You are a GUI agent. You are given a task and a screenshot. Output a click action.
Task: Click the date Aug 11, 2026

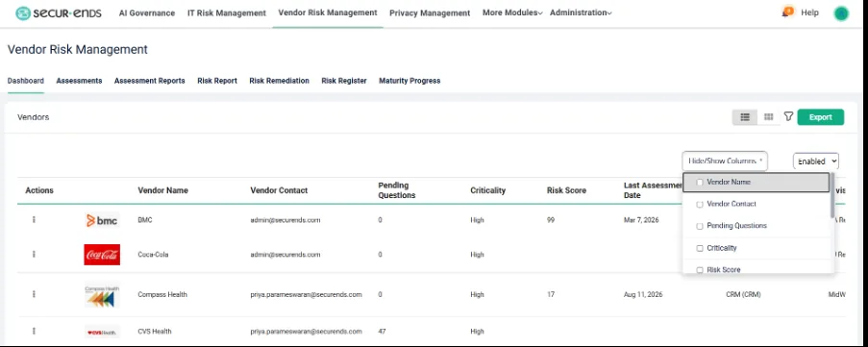pos(643,295)
